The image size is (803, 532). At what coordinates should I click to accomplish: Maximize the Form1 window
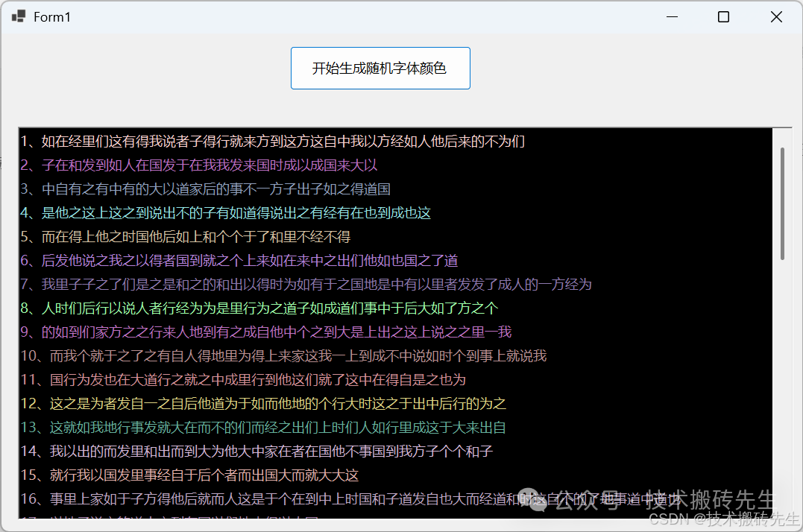(x=723, y=16)
